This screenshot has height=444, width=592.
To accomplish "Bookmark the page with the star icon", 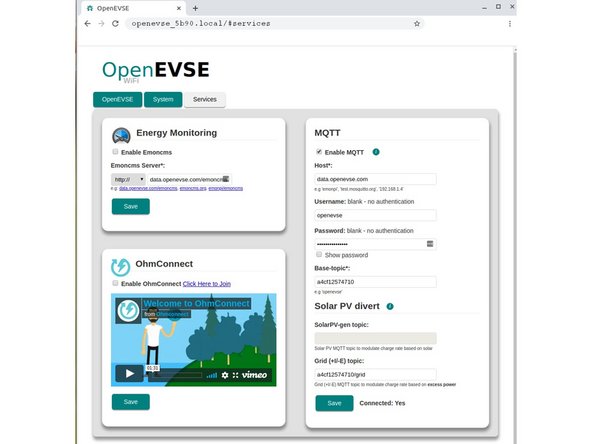I will coord(417,23).
